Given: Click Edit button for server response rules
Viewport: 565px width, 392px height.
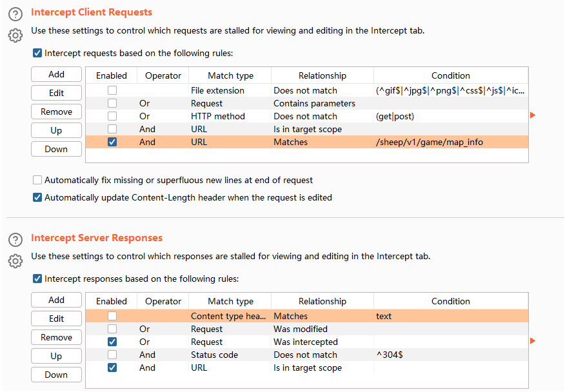Looking at the screenshot, I should [x=57, y=318].
